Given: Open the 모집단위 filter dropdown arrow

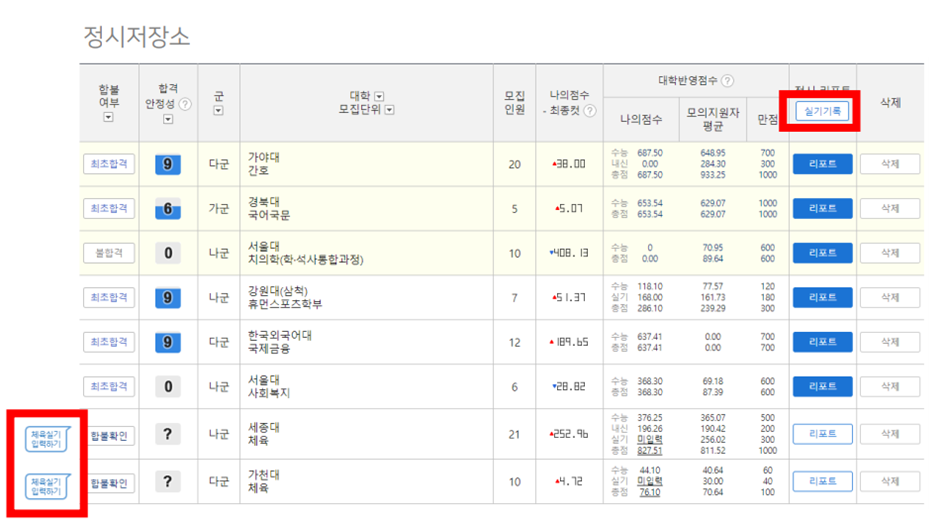Looking at the screenshot, I should [x=390, y=110].
